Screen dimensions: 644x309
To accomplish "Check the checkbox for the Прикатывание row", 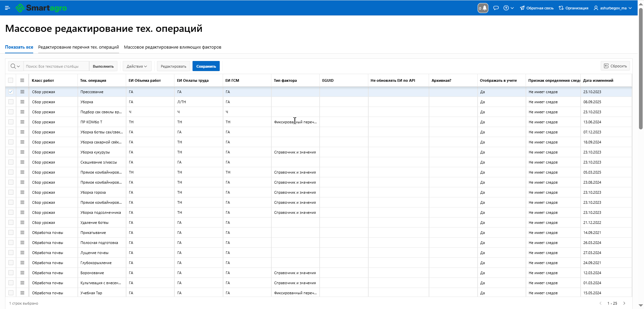I will pyautogui.click(x=11, y=233).
